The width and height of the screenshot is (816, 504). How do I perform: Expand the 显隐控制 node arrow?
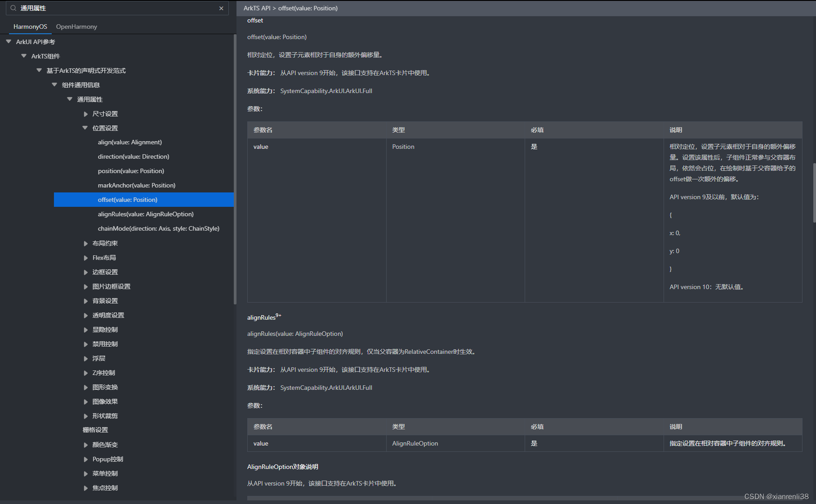(x=85, y=330)
